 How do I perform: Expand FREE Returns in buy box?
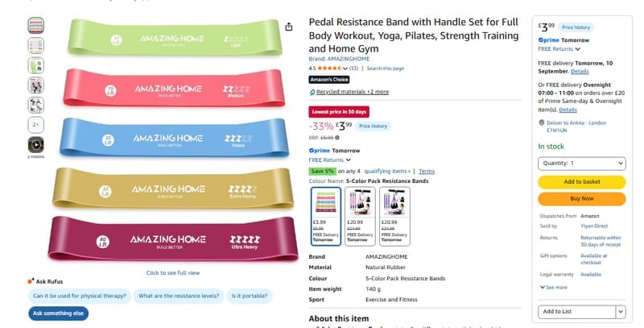pyautogui.click(x=559, y=49)
